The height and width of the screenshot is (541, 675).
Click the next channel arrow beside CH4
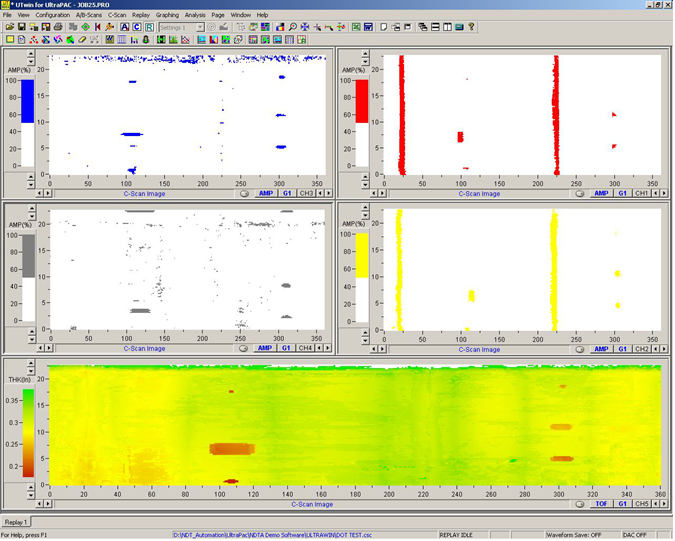tap(328, 348)
